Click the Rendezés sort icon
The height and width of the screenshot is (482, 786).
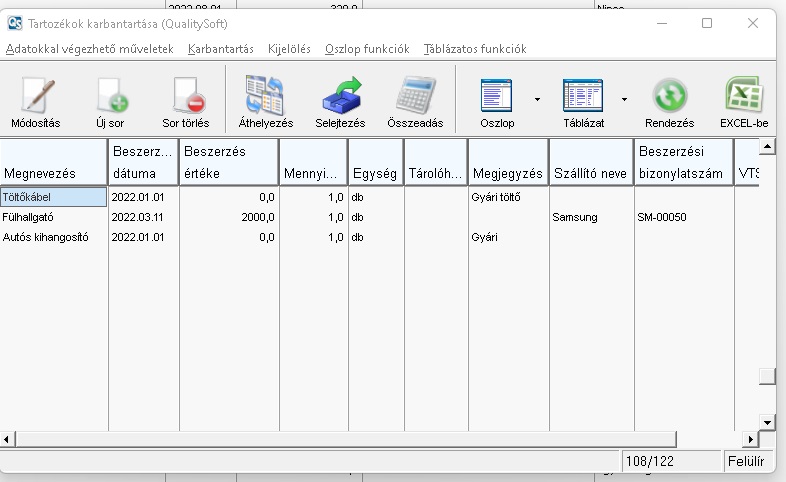pyautogui.click(x=669, y=98)
